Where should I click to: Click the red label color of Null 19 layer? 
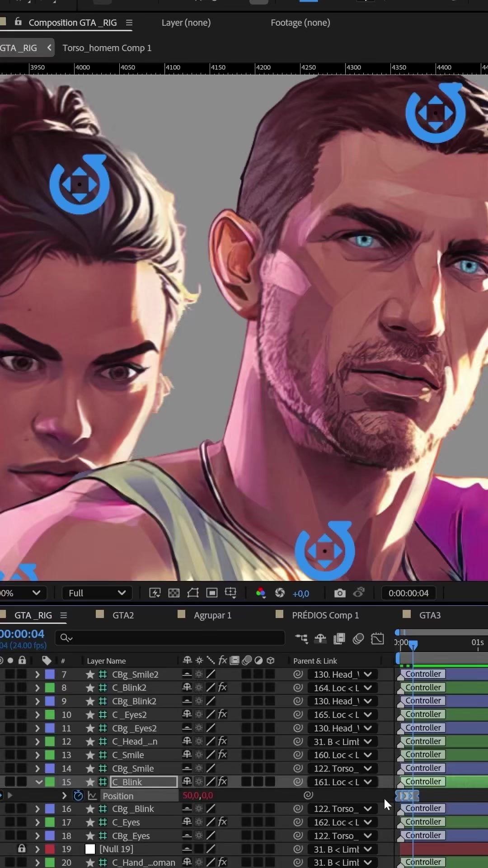point(50,849)
